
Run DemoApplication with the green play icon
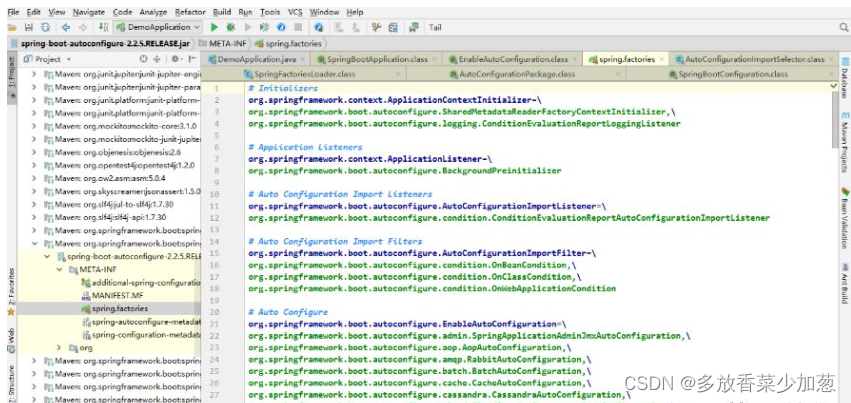tap(214, 27)
